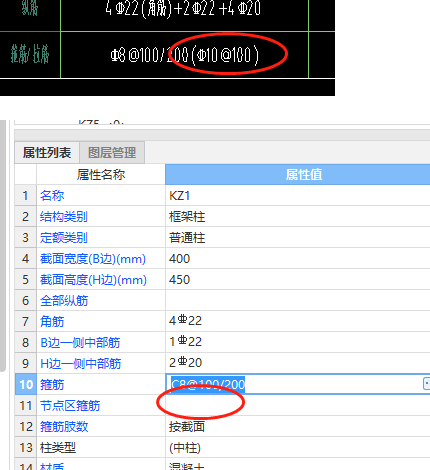The width and height of the screenshot is (430, 470).
Task: Select the 全部纵筋 property label
Action: coord(64,301)
